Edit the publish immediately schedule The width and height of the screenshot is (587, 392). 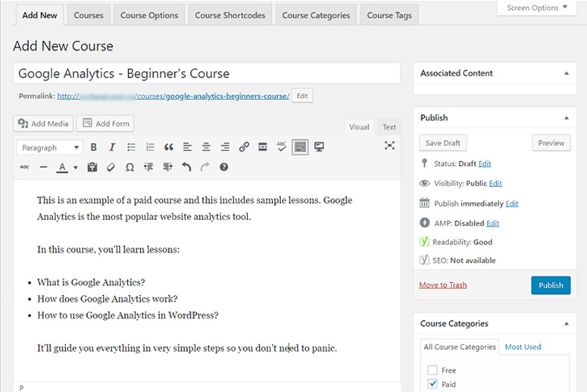tap(512, 204)
